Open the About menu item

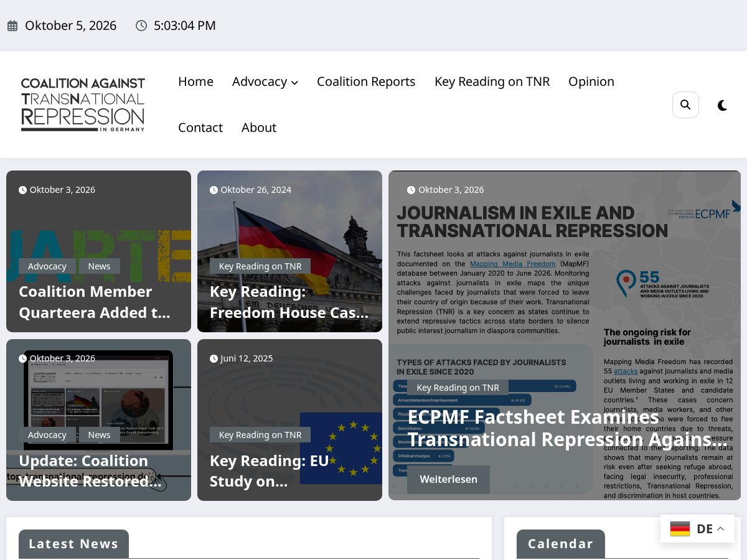click(x=259, y=128)
